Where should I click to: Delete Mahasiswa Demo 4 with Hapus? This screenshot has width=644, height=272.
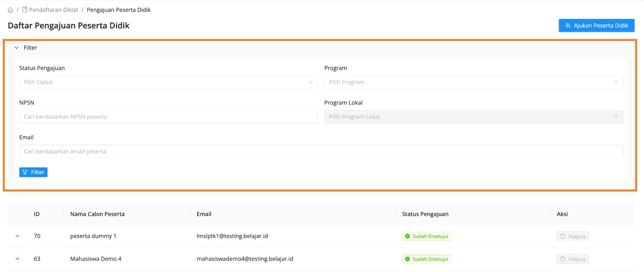[572, 259]
